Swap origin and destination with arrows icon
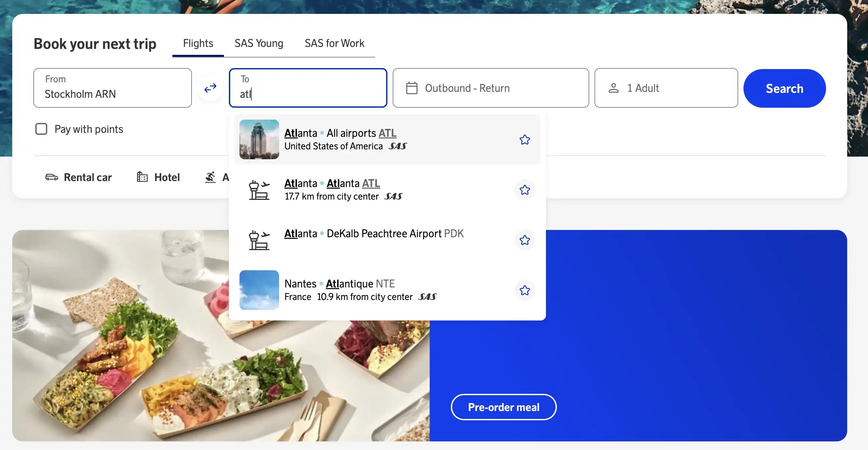This screenshot has width=868, height=450. click(210, 88)
